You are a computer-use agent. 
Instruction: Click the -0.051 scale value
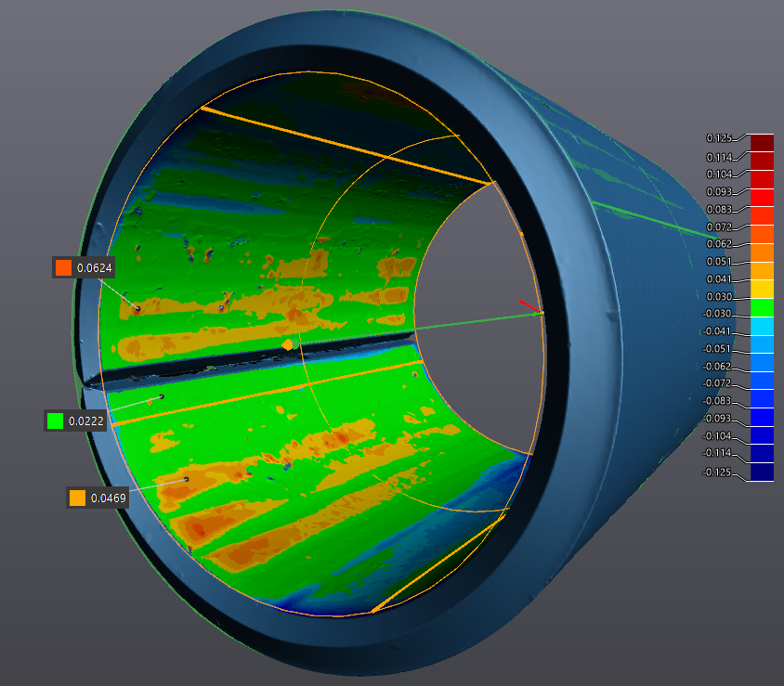tap(717, 349)
